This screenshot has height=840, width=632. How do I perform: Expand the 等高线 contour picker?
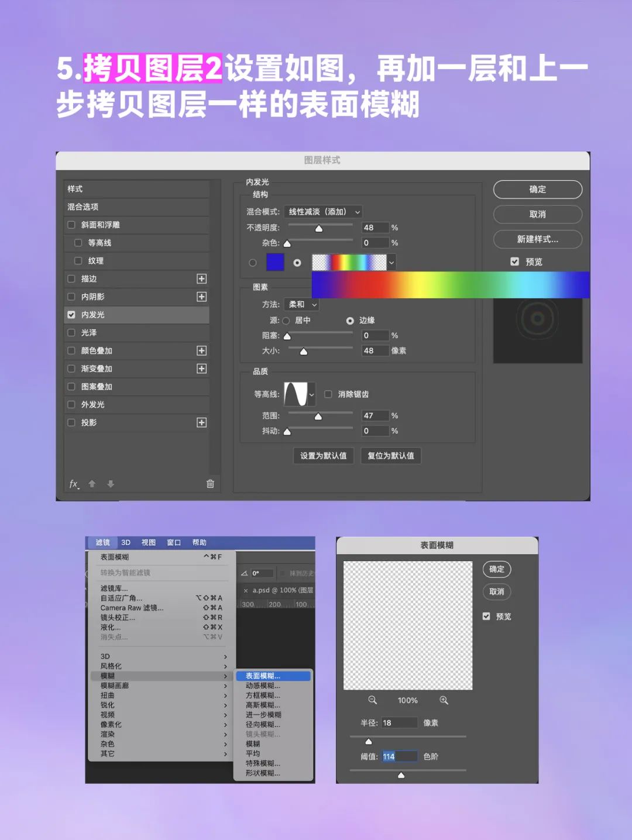pos(311,394)
